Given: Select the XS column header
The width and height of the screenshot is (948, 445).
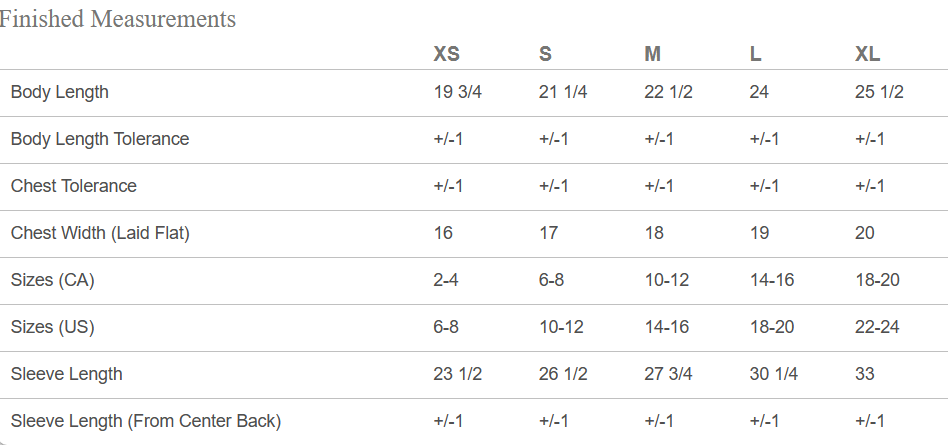Looking at the screenshot, I should coord(447,54).
